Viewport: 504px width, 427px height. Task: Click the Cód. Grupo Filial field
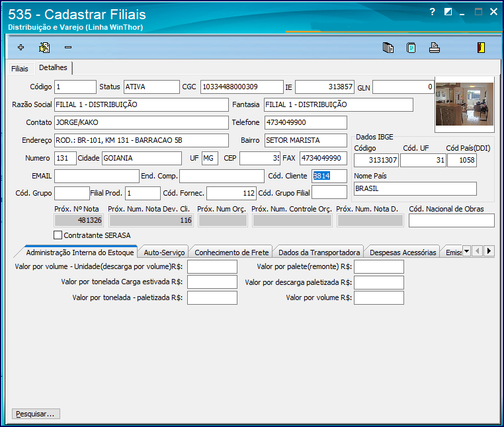coord(329,192)
